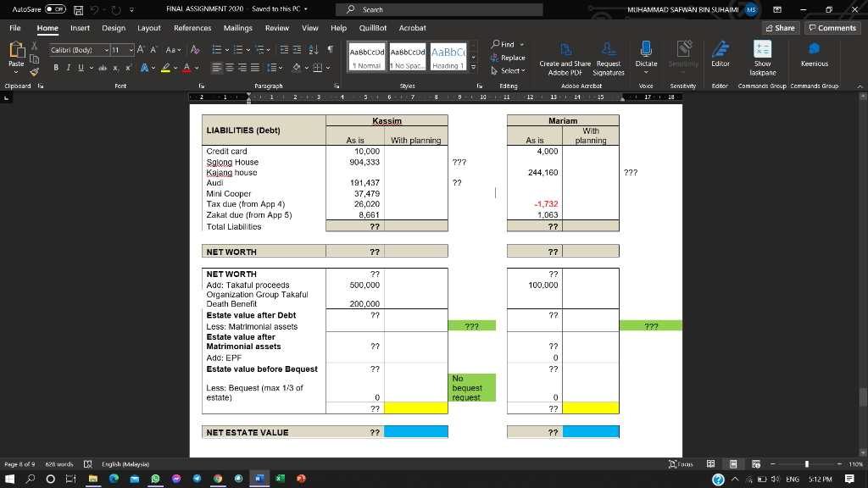Click Increase Indent icon
868x488 pixels.
tap(298, 50)
